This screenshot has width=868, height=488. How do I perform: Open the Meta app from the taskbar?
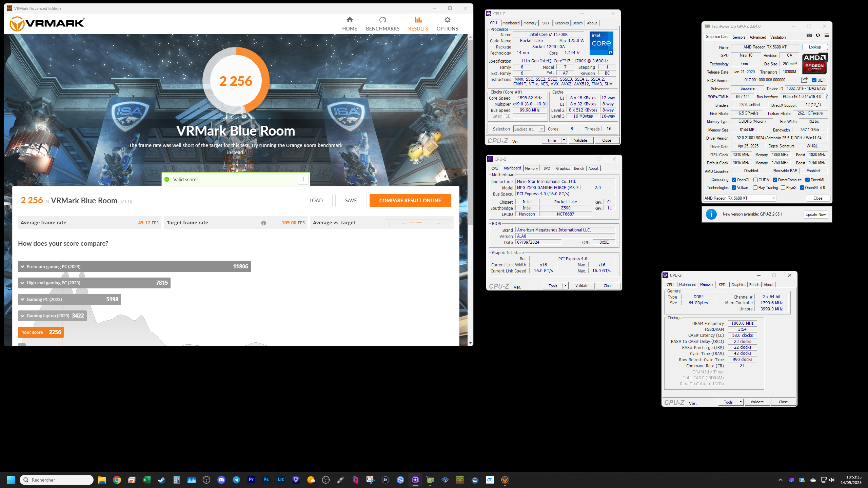(490, 480)
